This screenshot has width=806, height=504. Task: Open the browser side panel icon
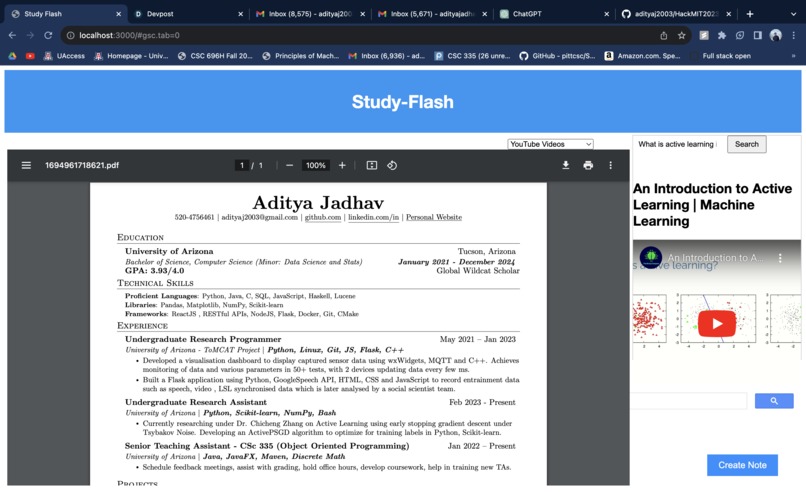pyautogui.click(x=758, y=35)
